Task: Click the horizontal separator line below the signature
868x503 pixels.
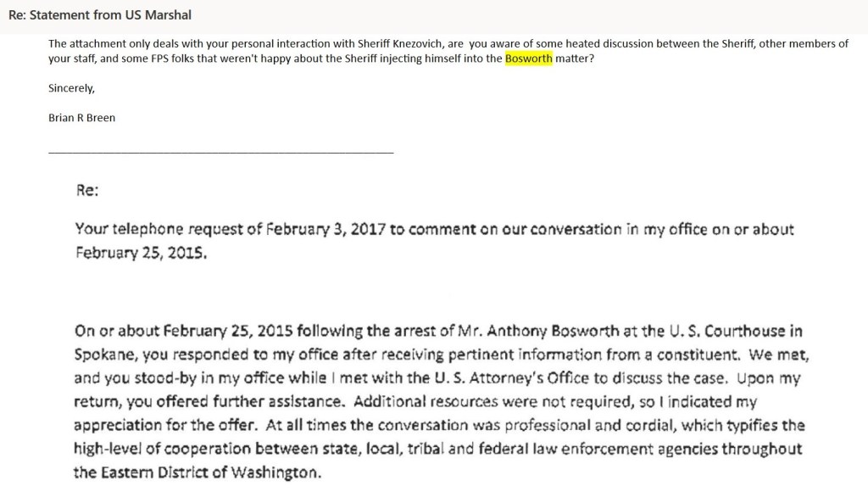Action: pyautogui.click(x=221, y=153)
